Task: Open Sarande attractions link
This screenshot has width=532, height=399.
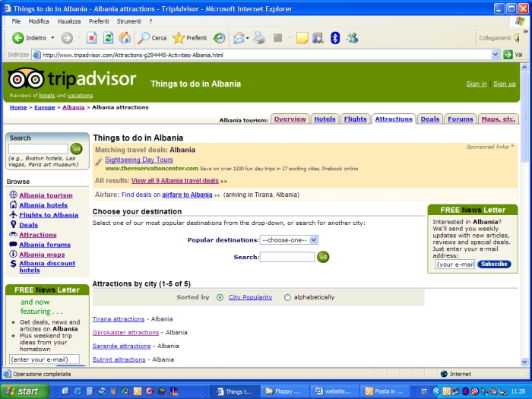Action: 122,346
